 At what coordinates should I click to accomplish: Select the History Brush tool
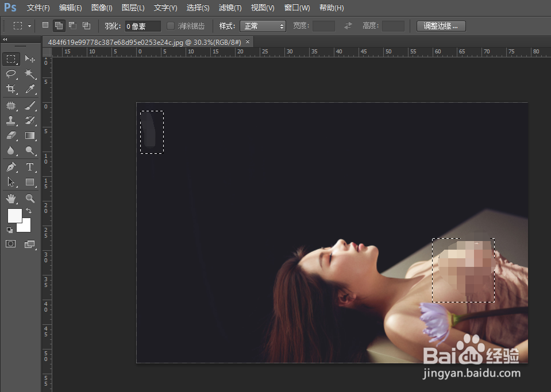tap(30, 121)
